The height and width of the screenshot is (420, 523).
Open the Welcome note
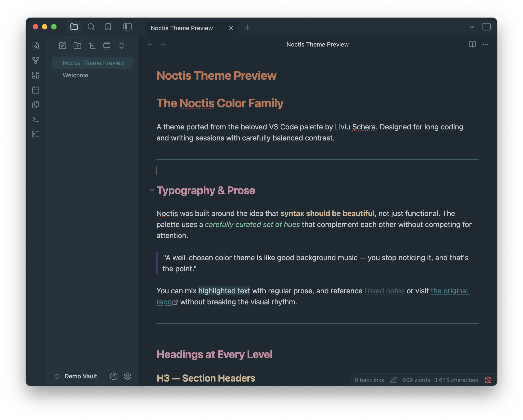pyautogui.click(x=75, y=76)
